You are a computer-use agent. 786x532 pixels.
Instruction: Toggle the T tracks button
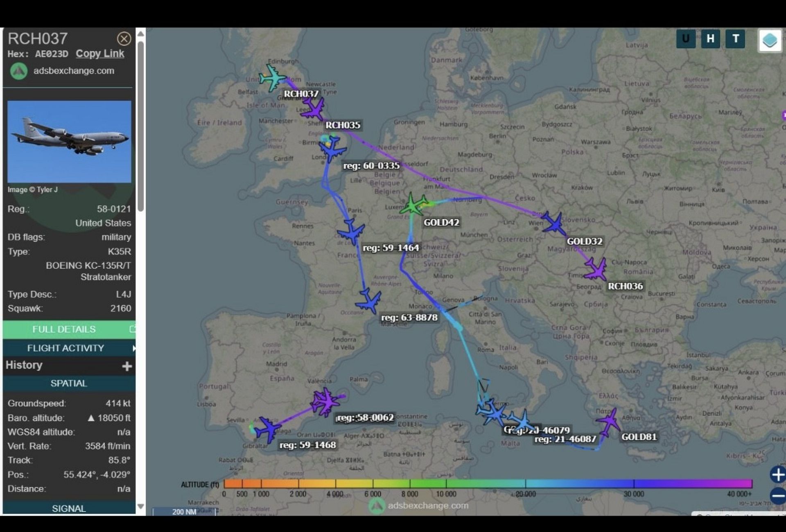pyautogui.click(x=735, y=39)
